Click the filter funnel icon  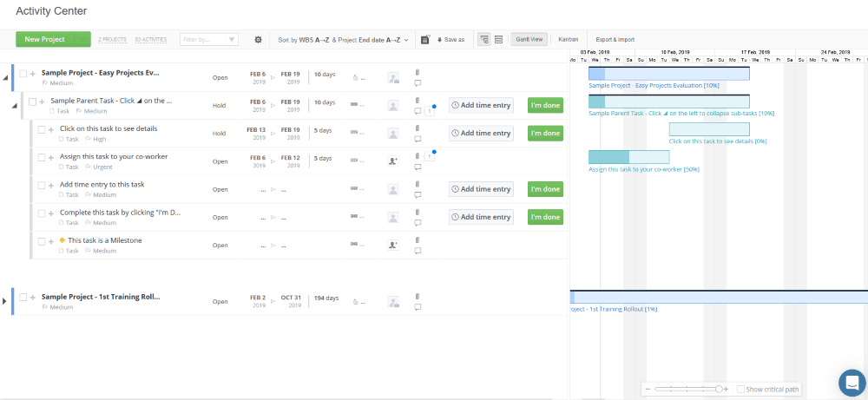point(232,40)
